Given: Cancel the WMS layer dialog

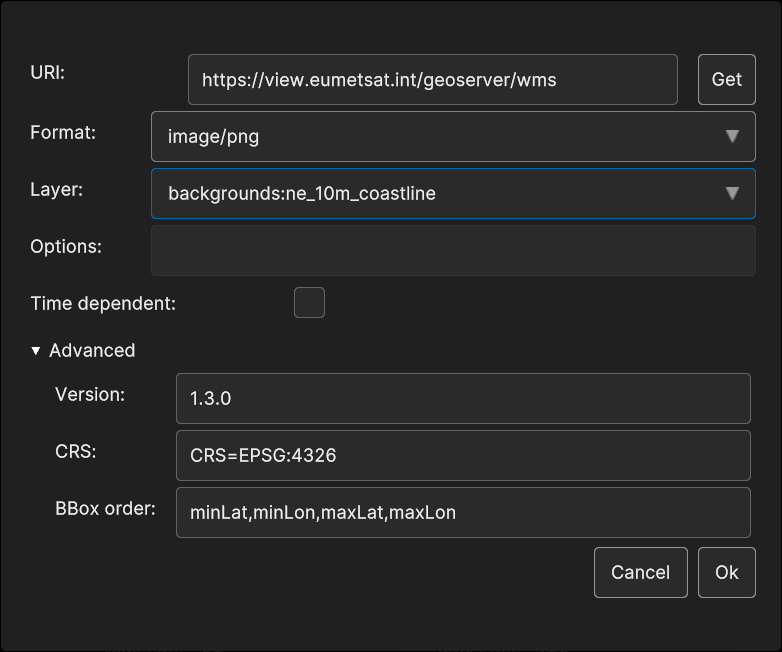Looking at the screenshot, I should pyautogui.click(x=640, y=572).
